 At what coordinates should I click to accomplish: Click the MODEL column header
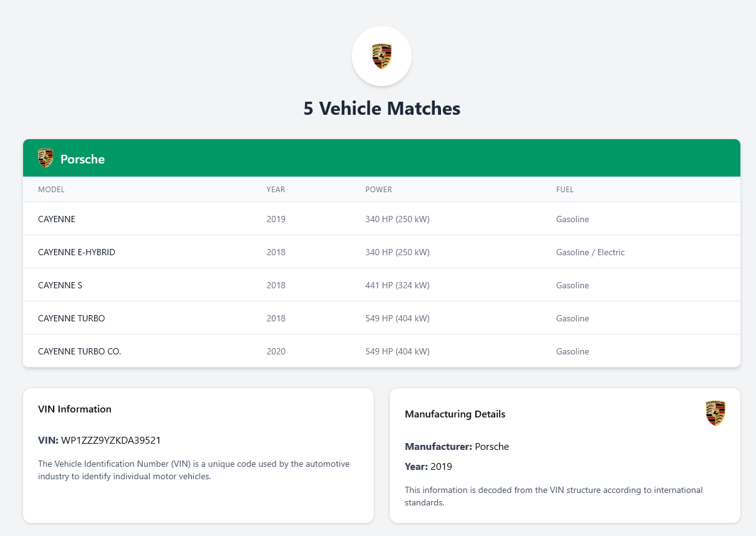click(51, 190)
